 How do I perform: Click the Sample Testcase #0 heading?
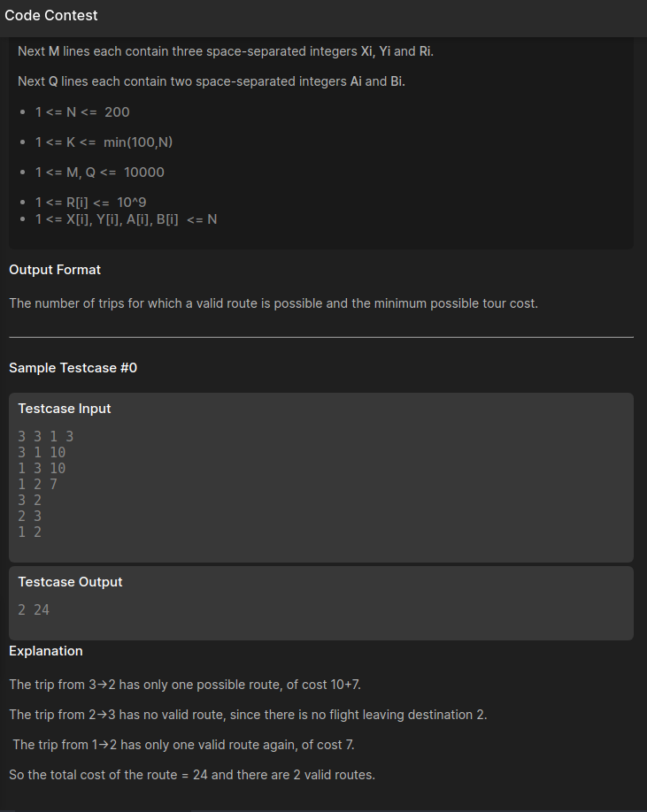pos(73,368)
